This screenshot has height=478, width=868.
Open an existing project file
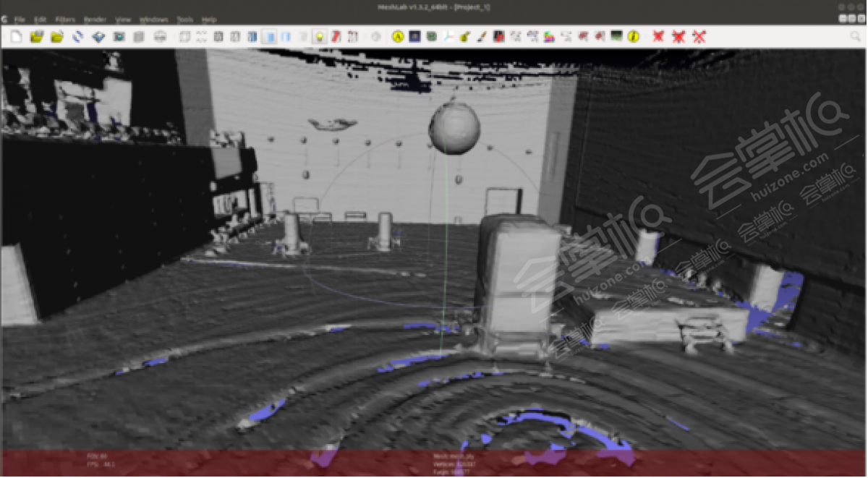pyautogui.click(x=36, y=36)
